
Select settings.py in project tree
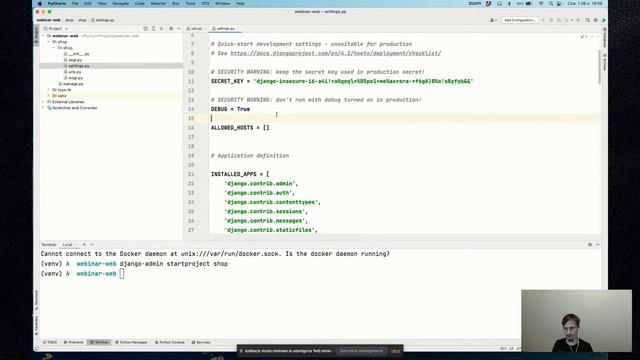76,66
